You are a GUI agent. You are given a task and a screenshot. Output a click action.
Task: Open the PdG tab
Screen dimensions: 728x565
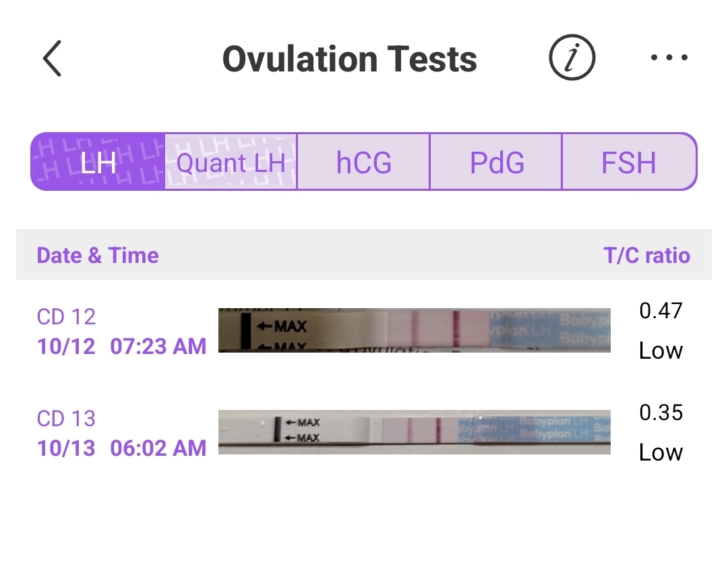[x=496, y=162]
